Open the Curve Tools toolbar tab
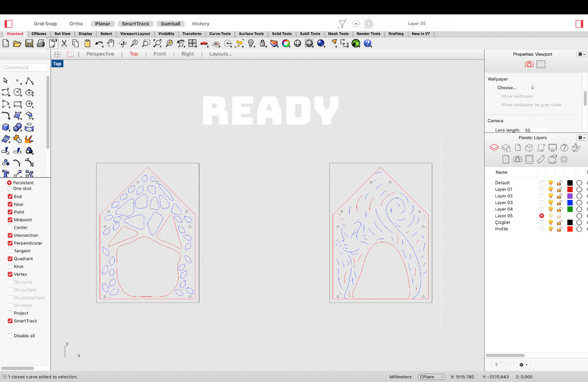588x382 pixels. (220, 34)
